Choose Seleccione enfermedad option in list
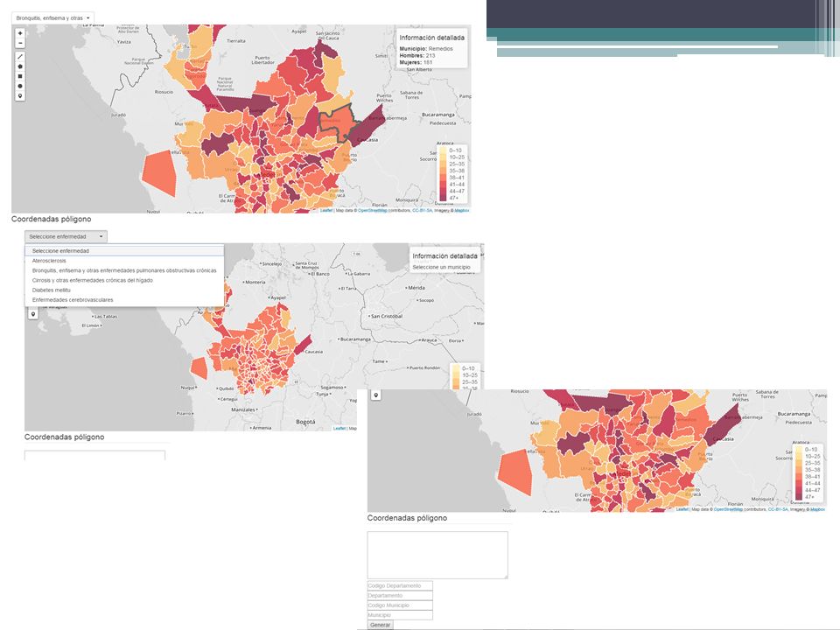Image resolution: width=840 pixels, height=630 pixels. pyautogui.click(x=124, y=251)
